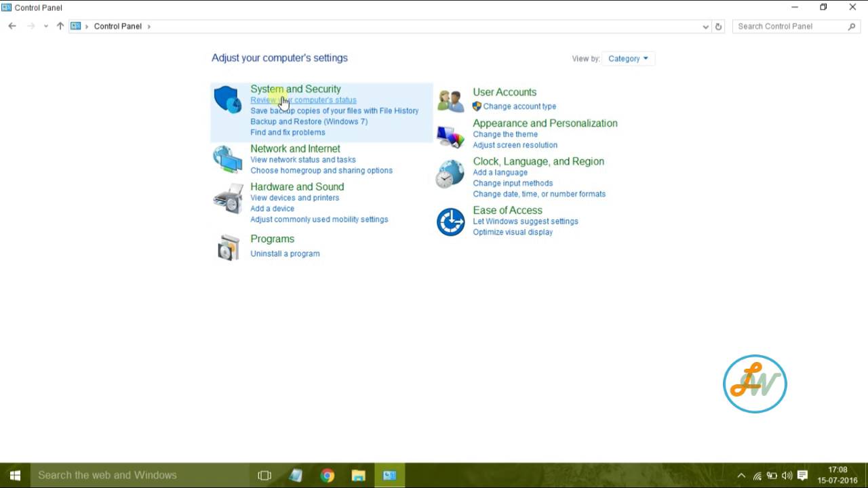
Task: Open User Accounts category
Action: point(505,92)
